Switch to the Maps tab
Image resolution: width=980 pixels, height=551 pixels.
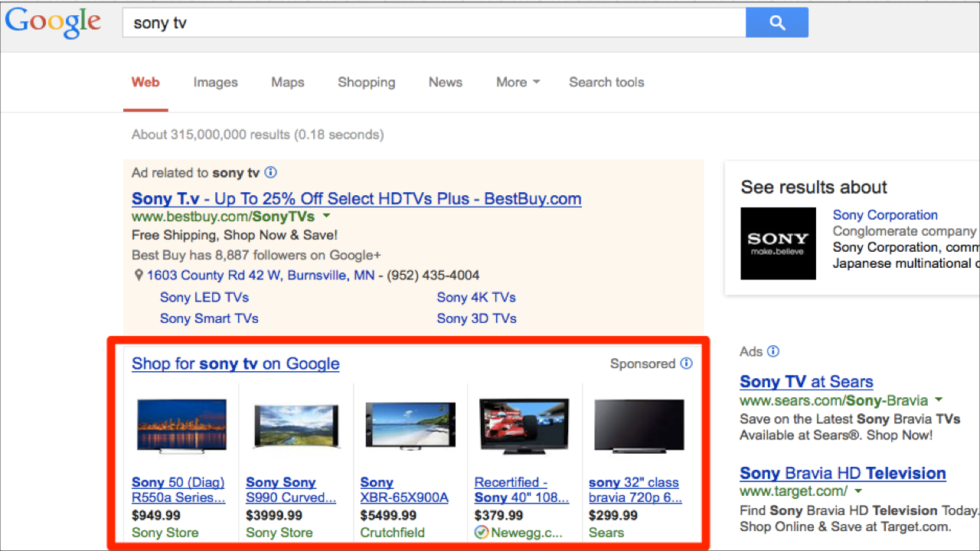point(287,82)
